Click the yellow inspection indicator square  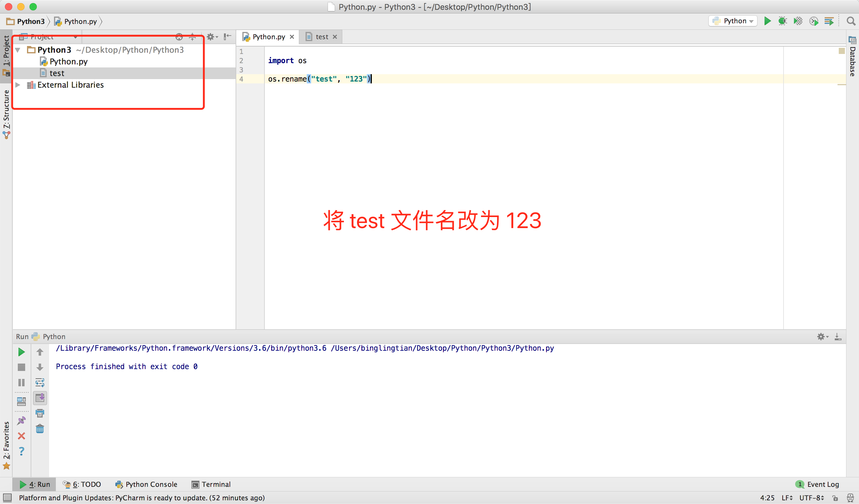click(x=842, y=51)
